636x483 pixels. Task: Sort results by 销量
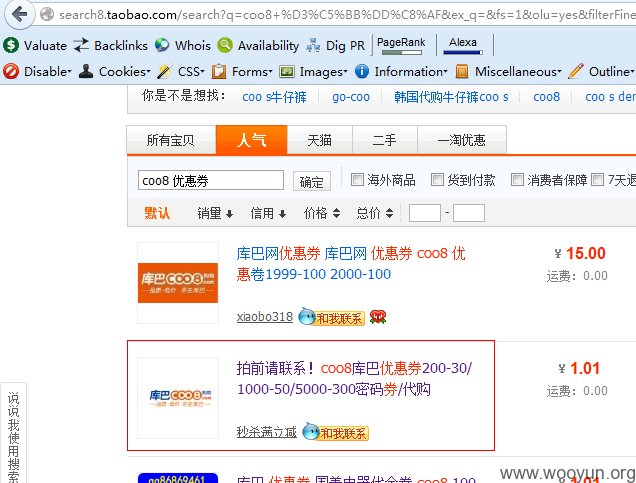coord(215,213)
